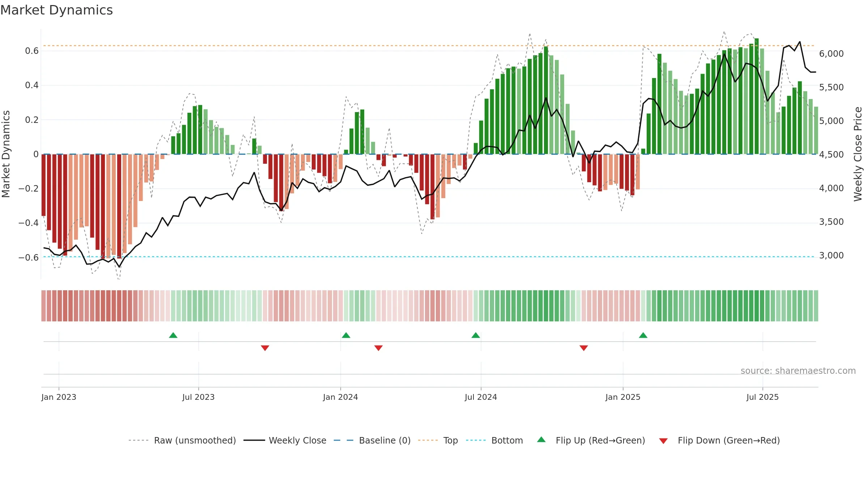Viewport: 868px width, 488px height.
Task: Click the green flip-up triangle after Jan 2025
Action: point(643,335)
